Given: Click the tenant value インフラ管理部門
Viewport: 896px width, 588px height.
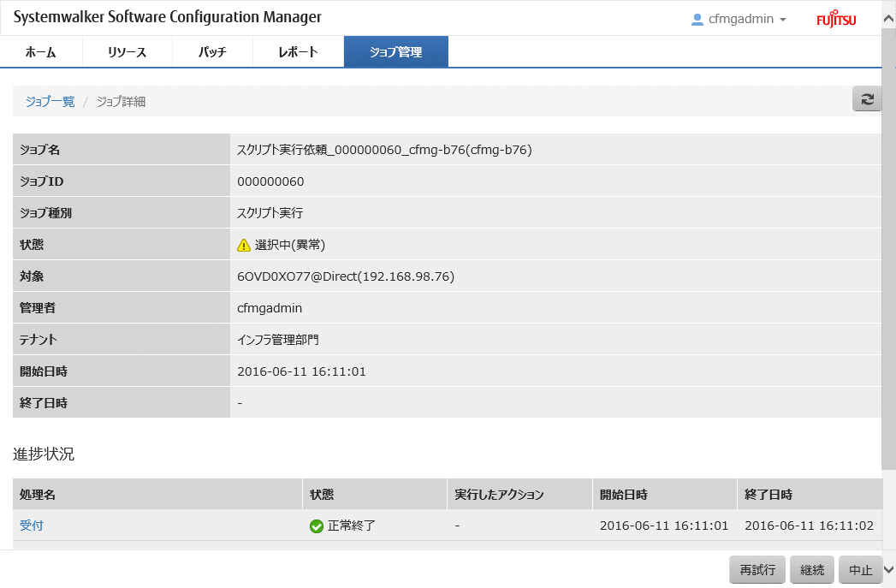Looking at the screenshot, I should click(x=278, y=340).
